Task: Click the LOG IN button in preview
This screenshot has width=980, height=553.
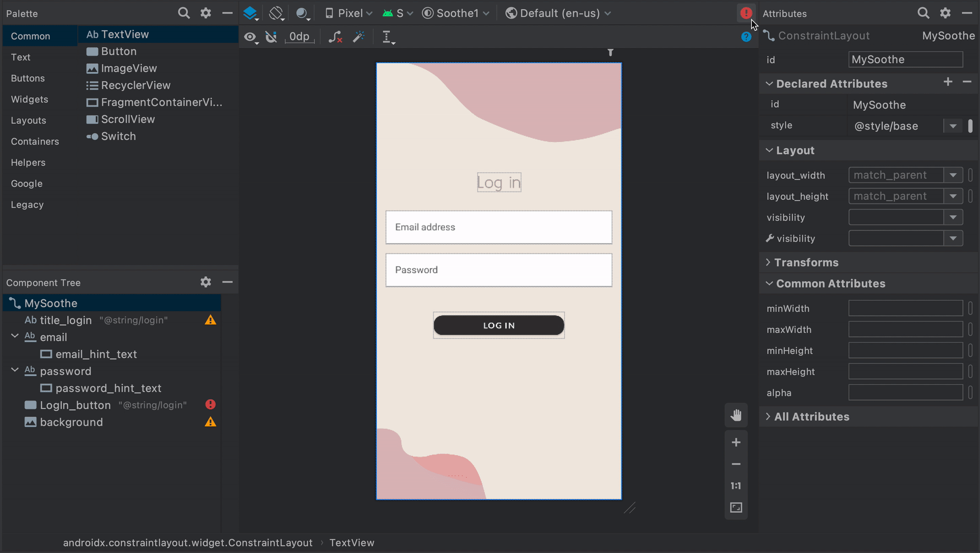Action: (499, 325)
